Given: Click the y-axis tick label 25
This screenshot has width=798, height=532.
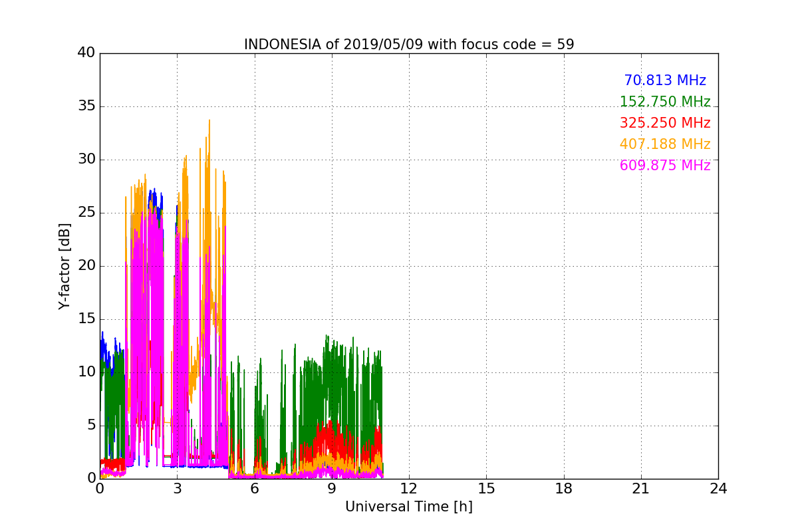Looking at the screenshot, I should 87,213.
